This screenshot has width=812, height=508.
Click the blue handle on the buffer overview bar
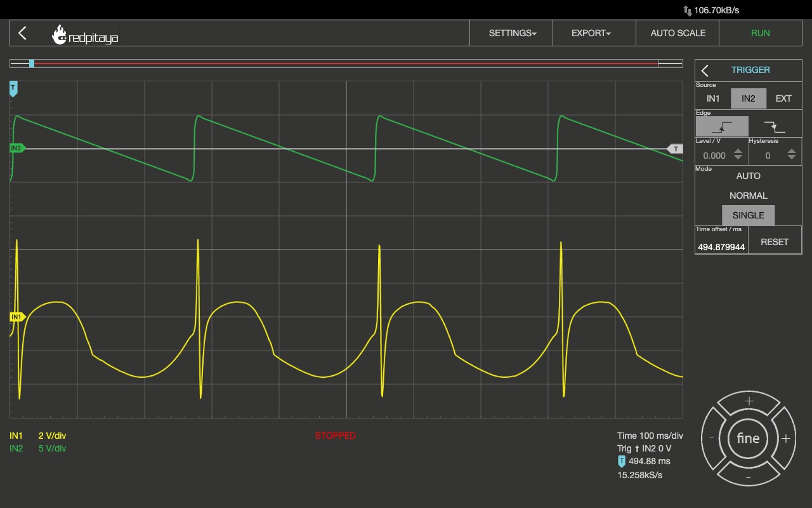[x=32, y=63]
